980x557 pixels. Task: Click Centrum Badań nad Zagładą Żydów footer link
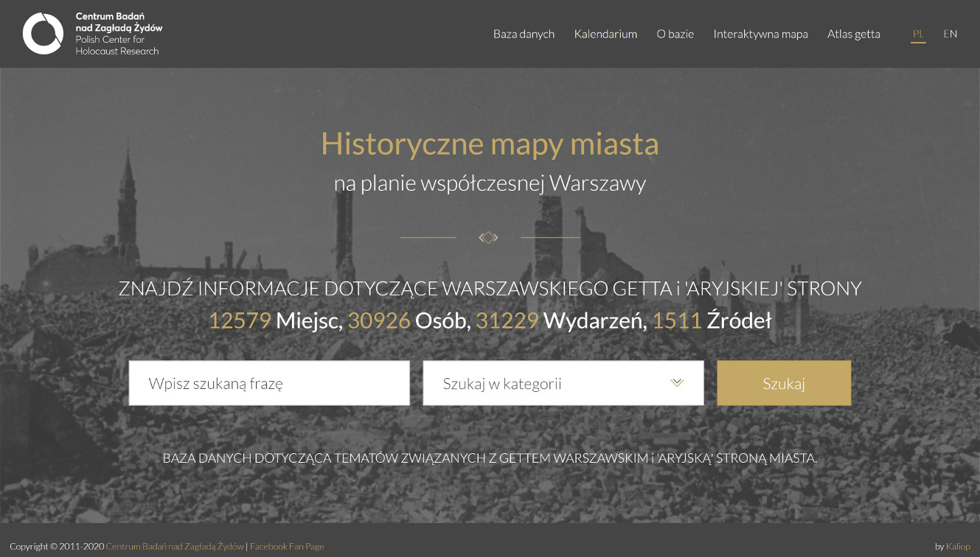[174, 546]
